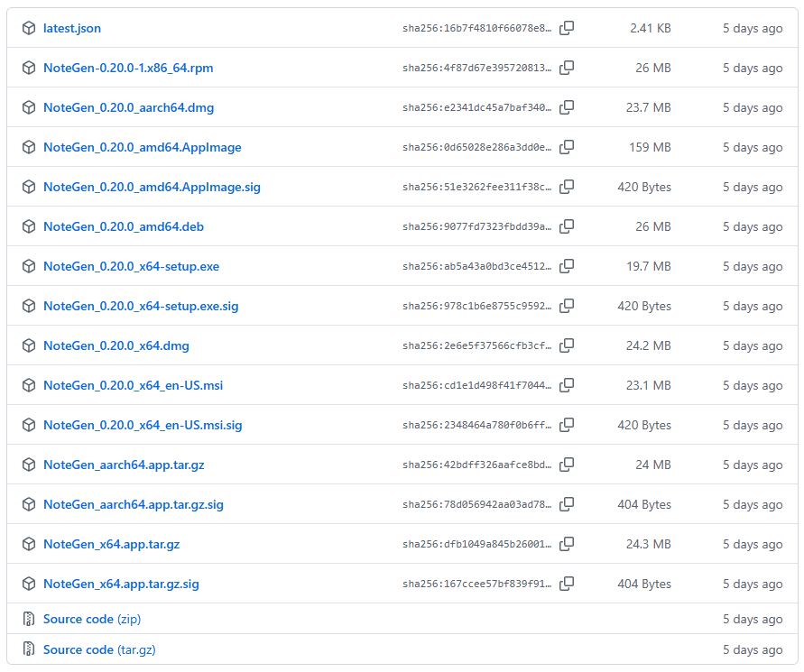Copy hash for NoteGen_aarch64.app.tar.gz

pyautogui.click(x=567, y=465)
